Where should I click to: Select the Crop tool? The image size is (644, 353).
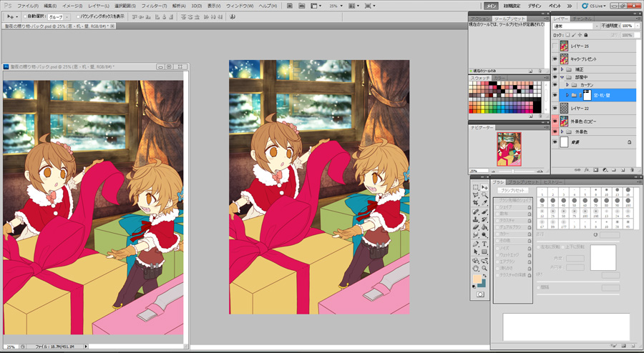tap(475, 202)
